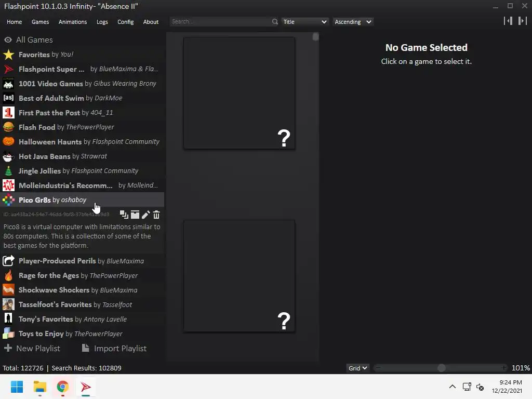Click the Tony's Favorites icon
532x399 pixels.
click(8, 320)
